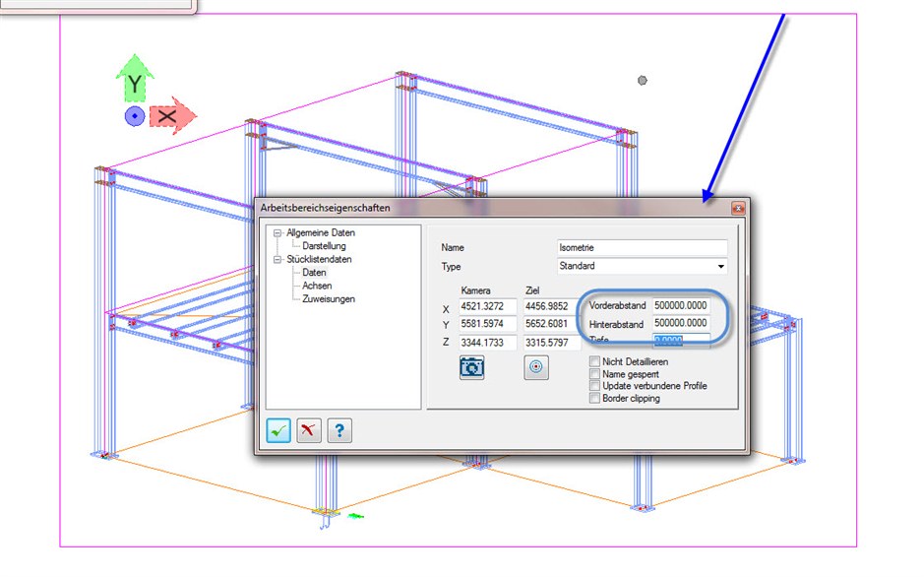
Task: Select the green Y-axis arrow in the viewport
Action: pyautogui.click(x=133, y=86)
